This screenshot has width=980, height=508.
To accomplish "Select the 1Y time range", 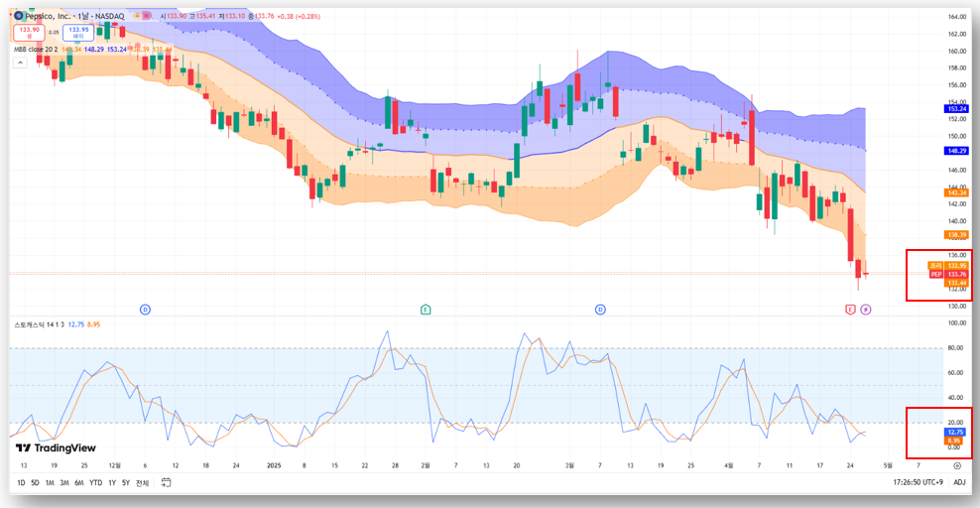I will click(x=112, y=483).
